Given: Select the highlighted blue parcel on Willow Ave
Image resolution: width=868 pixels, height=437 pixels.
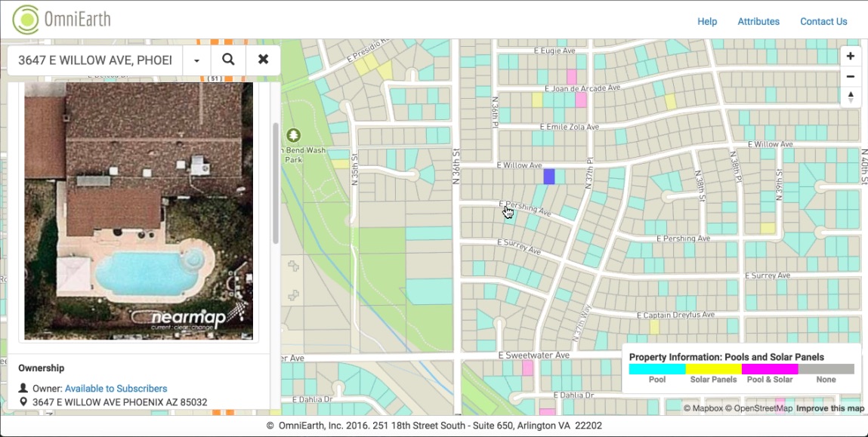Looking at the screenshot, I should pyautogui.click(x=549, y=177).
